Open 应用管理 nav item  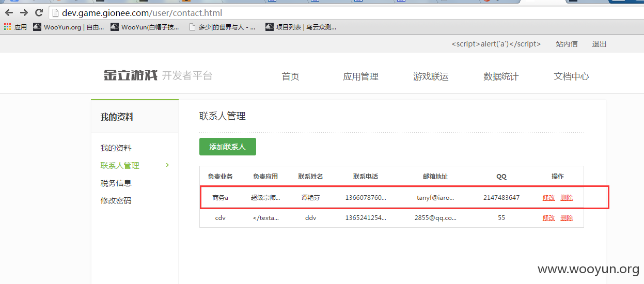360,76
